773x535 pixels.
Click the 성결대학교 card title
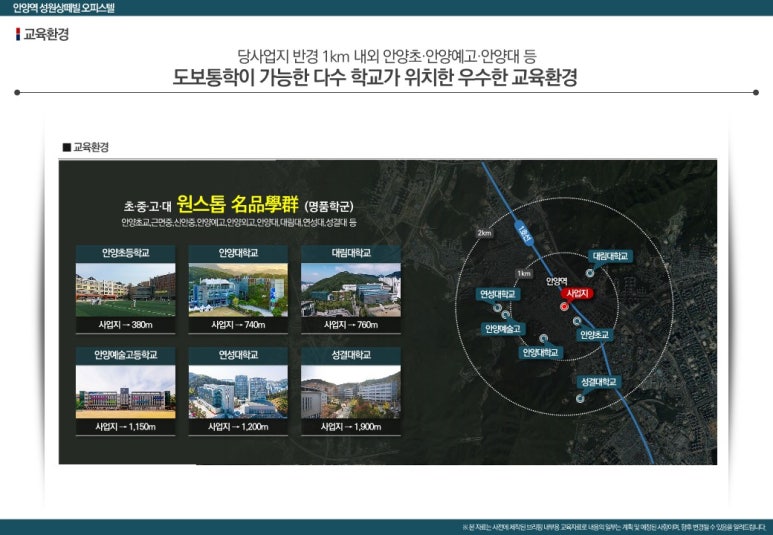(x=351, y=355)
